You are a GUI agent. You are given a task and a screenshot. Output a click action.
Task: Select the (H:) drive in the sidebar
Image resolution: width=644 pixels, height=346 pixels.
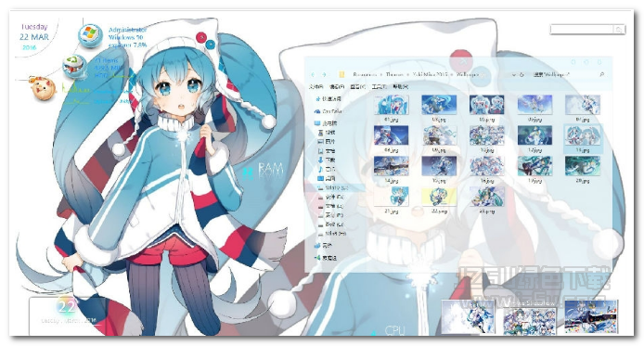coord(332,234)
